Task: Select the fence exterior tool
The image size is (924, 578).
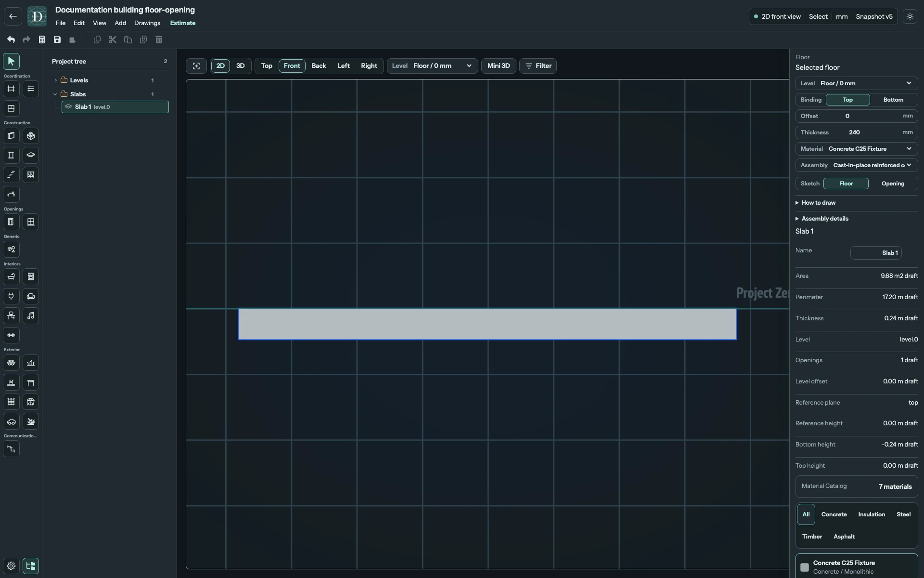Action: (11, 402)
